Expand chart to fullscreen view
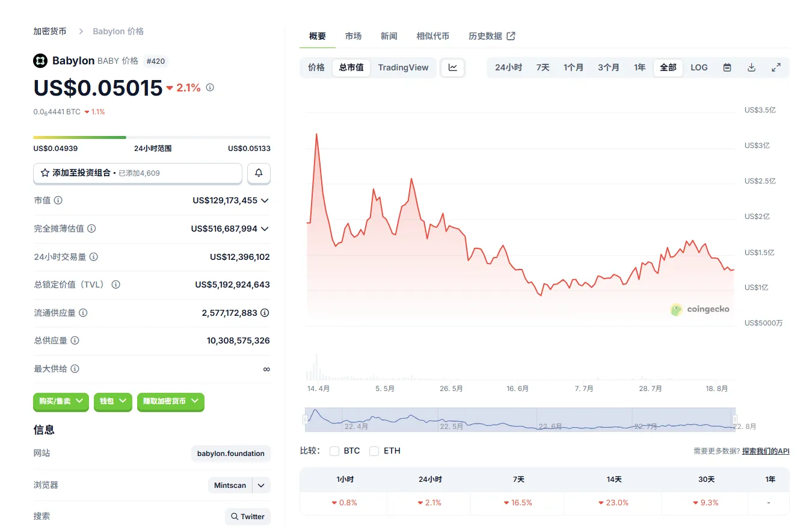This screenshot has width=812, height=527. (x=776, y=67)
